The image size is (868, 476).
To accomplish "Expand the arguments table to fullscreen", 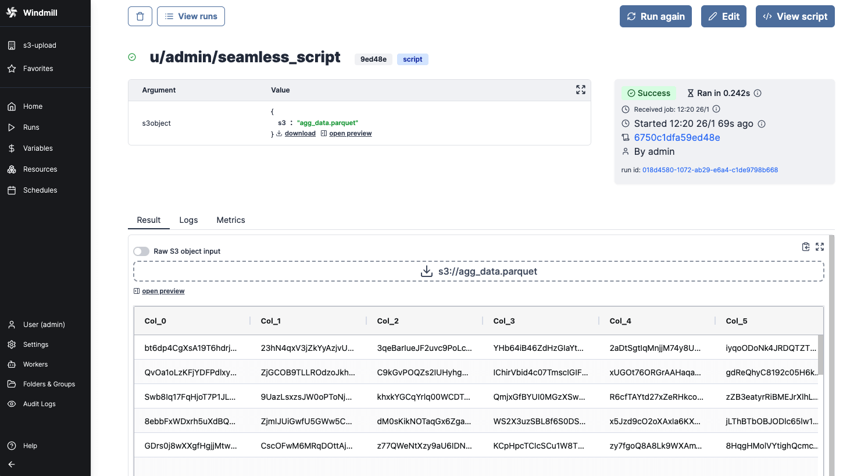I will (580, 90).
